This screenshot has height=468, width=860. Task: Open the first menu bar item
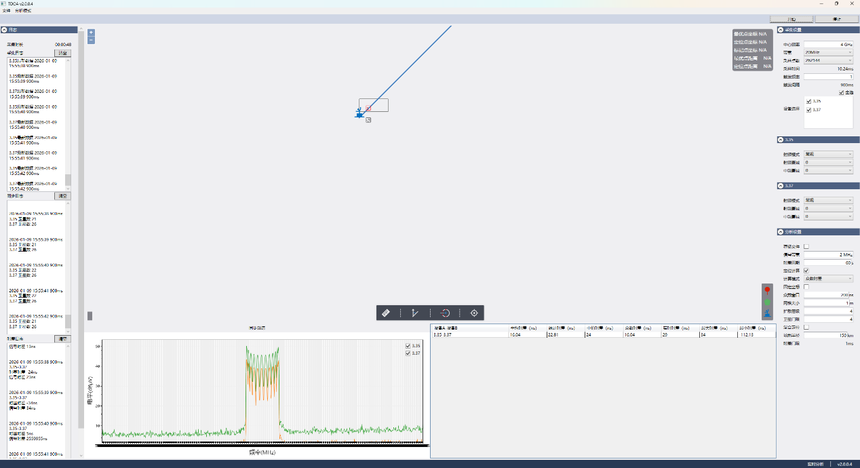point(6,11)
